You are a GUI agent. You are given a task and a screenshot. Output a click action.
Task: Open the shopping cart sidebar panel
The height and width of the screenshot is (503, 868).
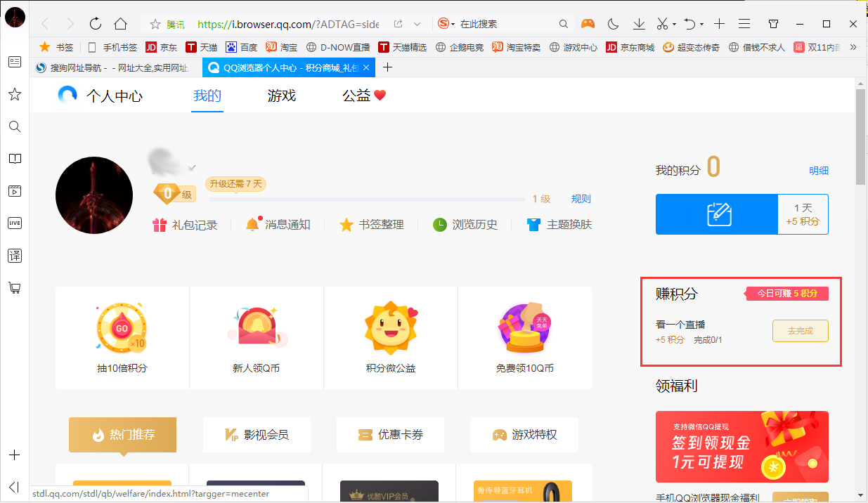(14, 287)
